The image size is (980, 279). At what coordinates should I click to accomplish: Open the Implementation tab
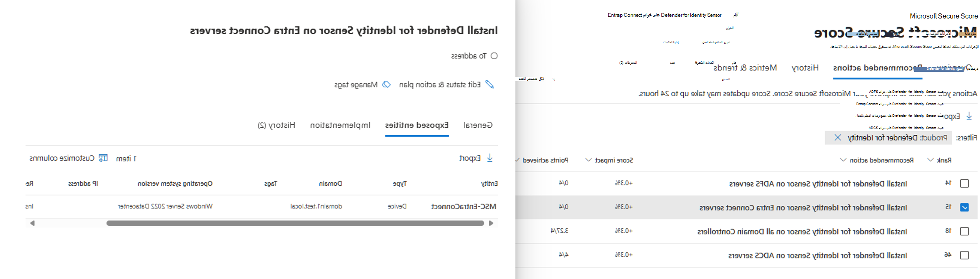click(340, 125)
